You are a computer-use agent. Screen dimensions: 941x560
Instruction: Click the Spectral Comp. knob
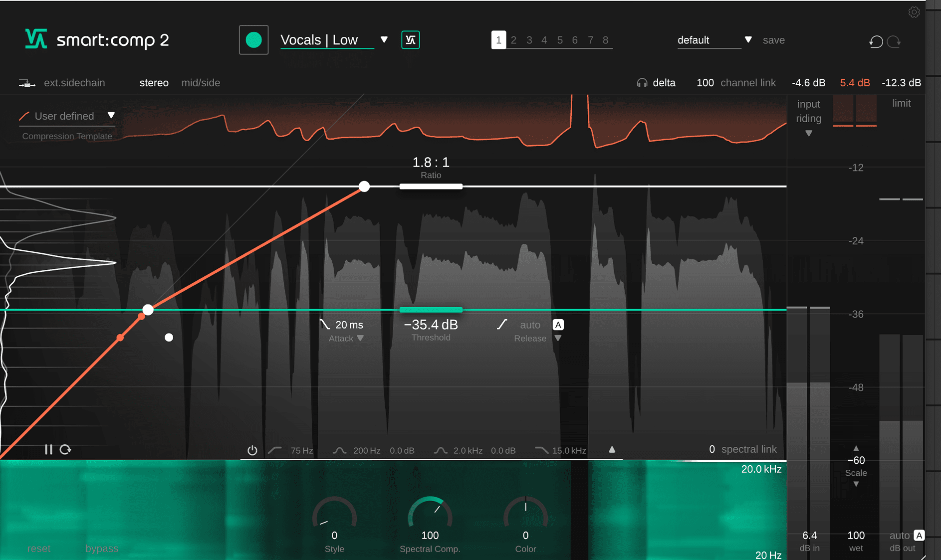tap(430, 514)
